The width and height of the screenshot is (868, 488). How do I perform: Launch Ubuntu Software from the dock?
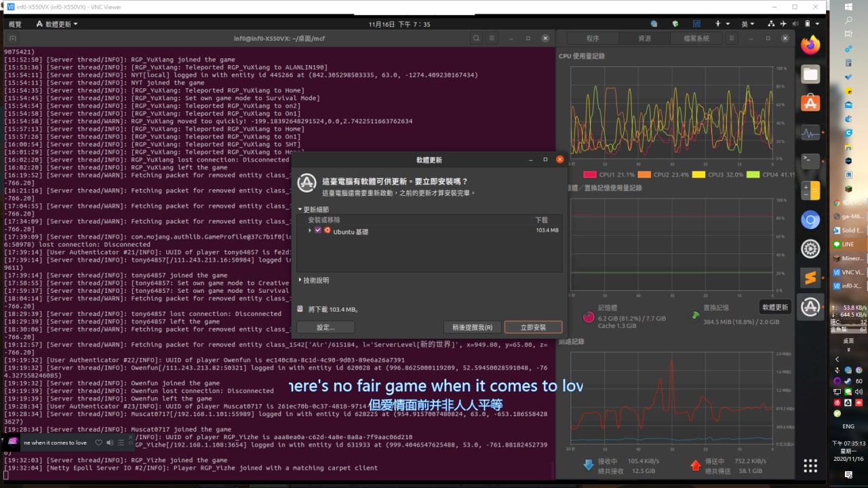click(x=810, y=104)
